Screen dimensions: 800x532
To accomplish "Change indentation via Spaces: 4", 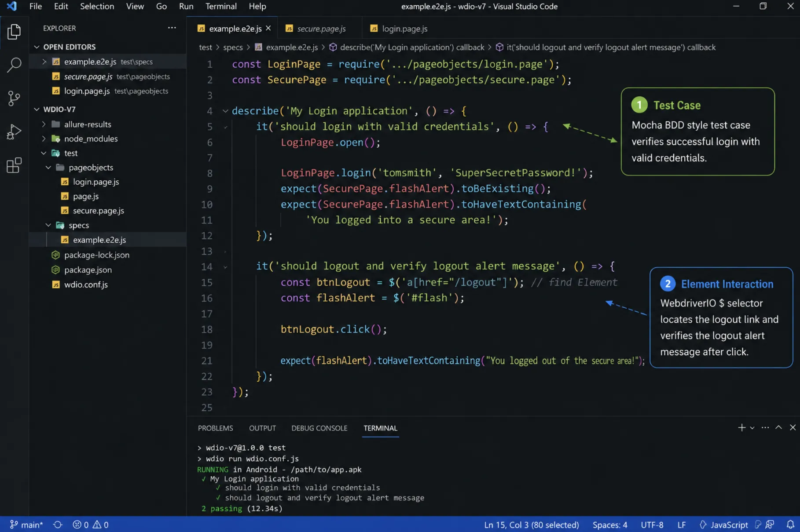I will (610, 525).
